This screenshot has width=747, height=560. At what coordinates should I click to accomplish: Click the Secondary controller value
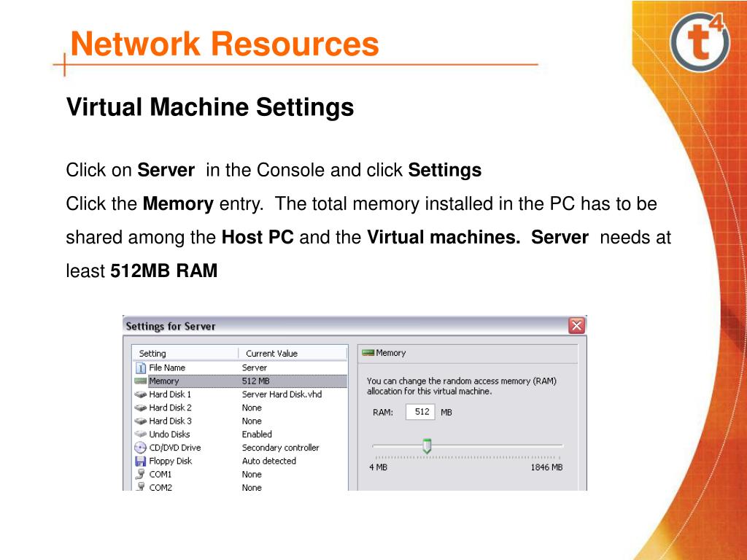[x=281, y=448]
